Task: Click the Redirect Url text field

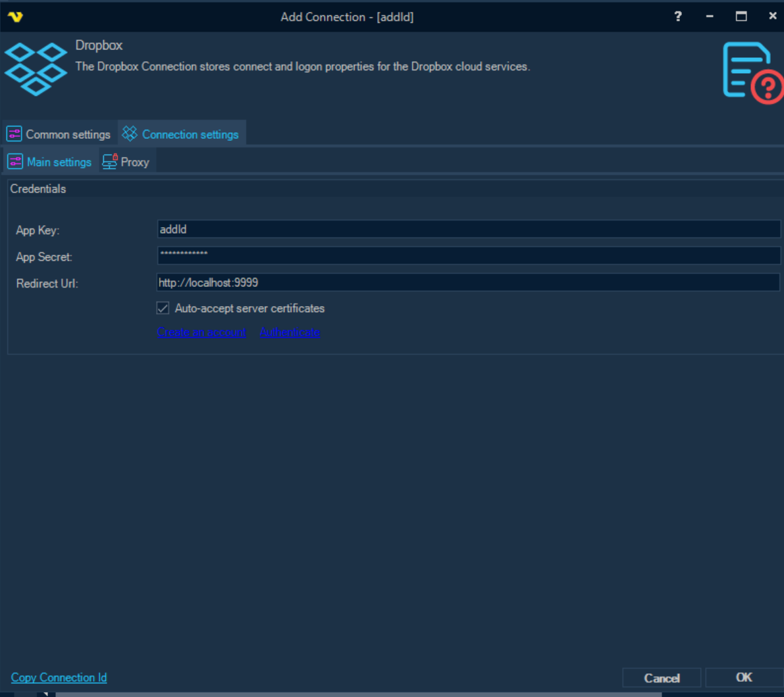Action: pos(468,283)
